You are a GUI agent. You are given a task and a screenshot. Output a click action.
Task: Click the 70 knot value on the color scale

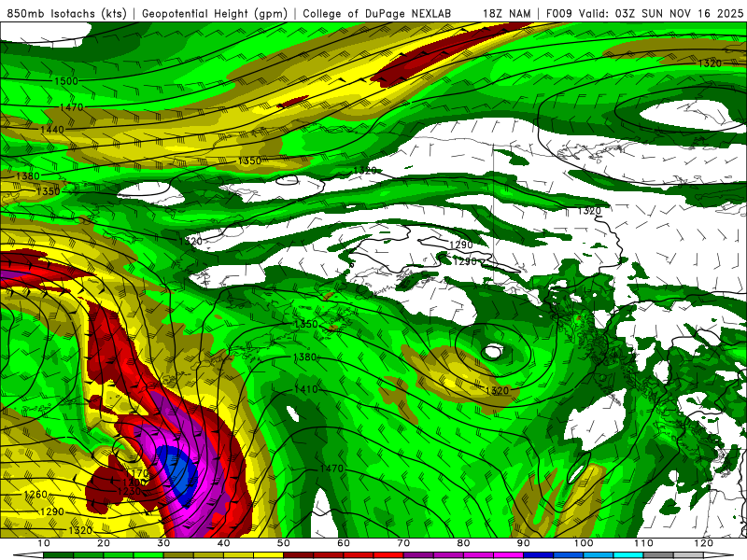pos(403,543)
